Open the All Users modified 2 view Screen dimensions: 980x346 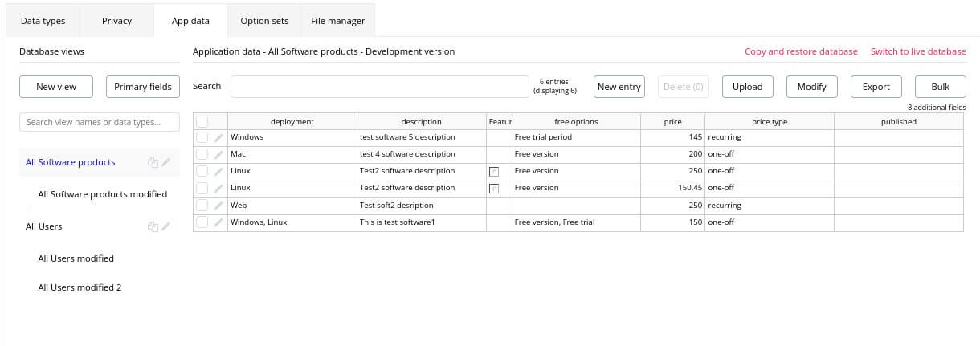tap(80, 287)
